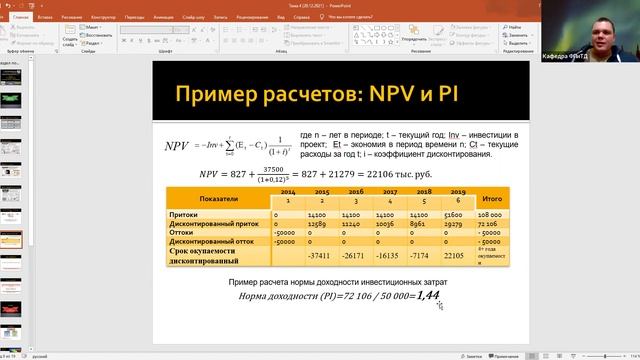Open the Анимация (Animations) ribbon tab
Screen dimensions: 640x360
coord(163,17)
